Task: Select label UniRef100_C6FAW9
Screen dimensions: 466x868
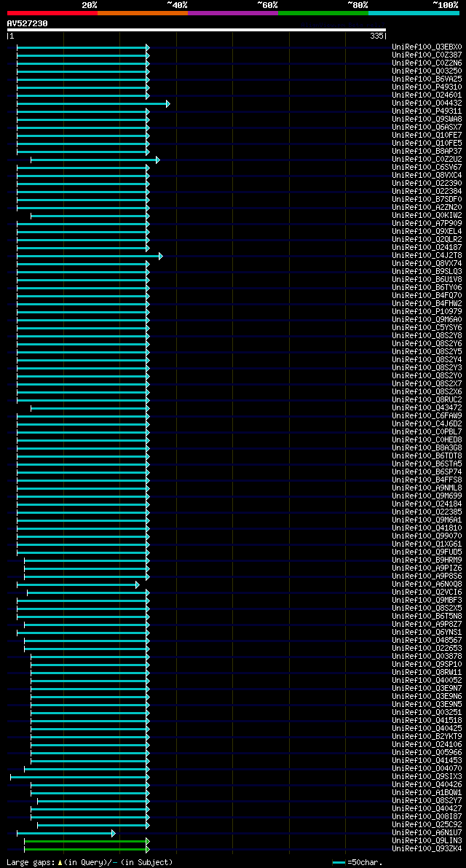Action: point(427,416)
